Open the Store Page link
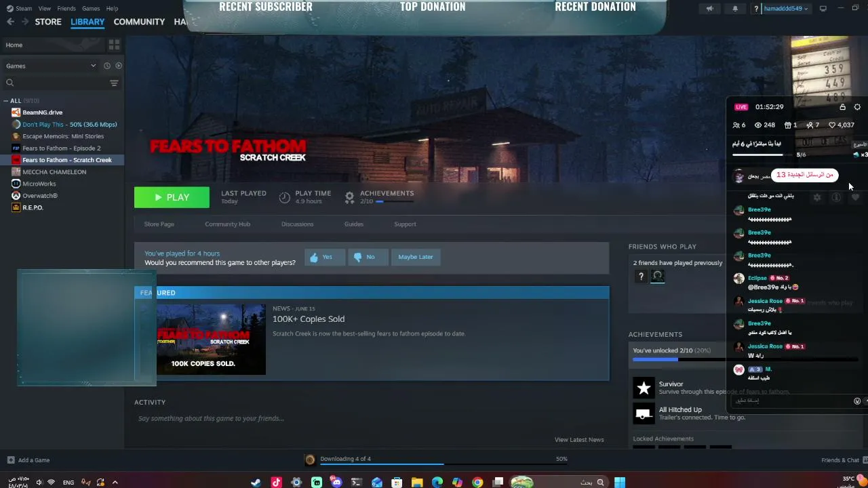The image size is (868, 488). (x=159, y=224)
